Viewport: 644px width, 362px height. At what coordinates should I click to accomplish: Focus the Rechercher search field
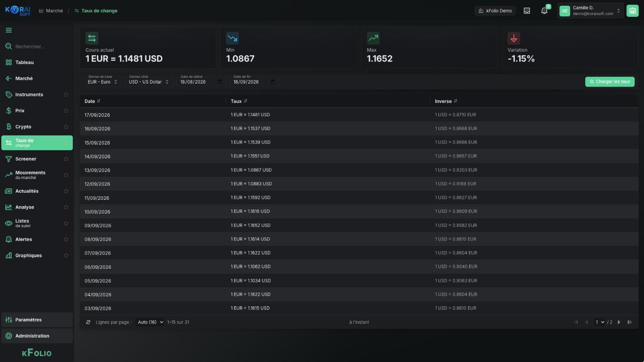coord(37,46)
